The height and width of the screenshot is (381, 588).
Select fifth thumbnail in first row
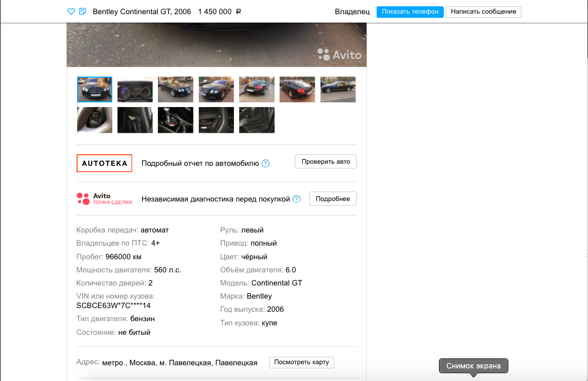pos(257,89)
